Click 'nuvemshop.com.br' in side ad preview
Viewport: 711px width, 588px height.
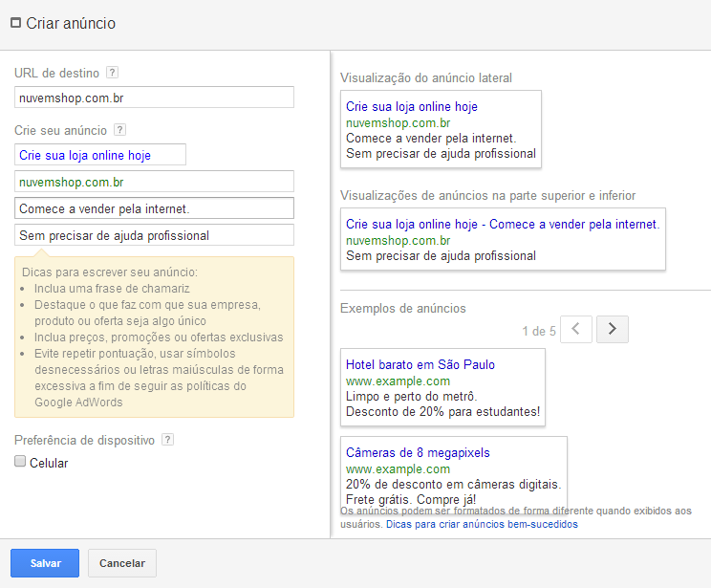[x=399, y=123]
